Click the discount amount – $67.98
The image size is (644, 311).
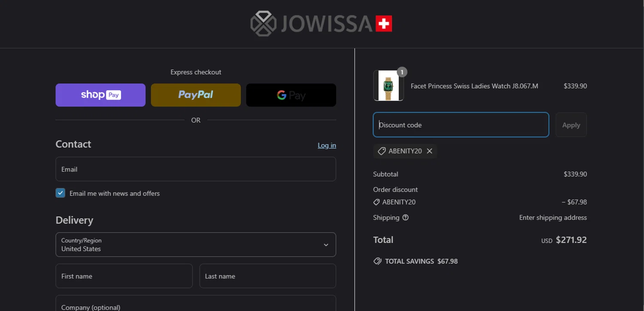(x=574, y=202)
